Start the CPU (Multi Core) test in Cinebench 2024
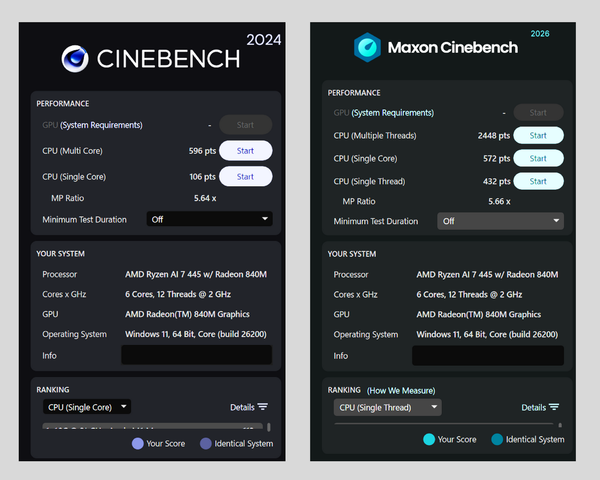Image resolution: width=600 pixels, height=480 pixels. tap(246, 150)
